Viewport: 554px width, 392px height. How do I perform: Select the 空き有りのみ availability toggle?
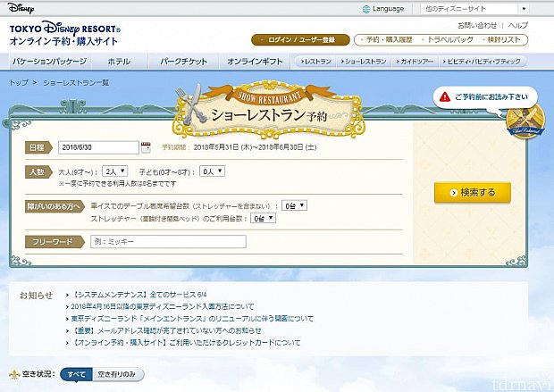(x=118, y=374)
